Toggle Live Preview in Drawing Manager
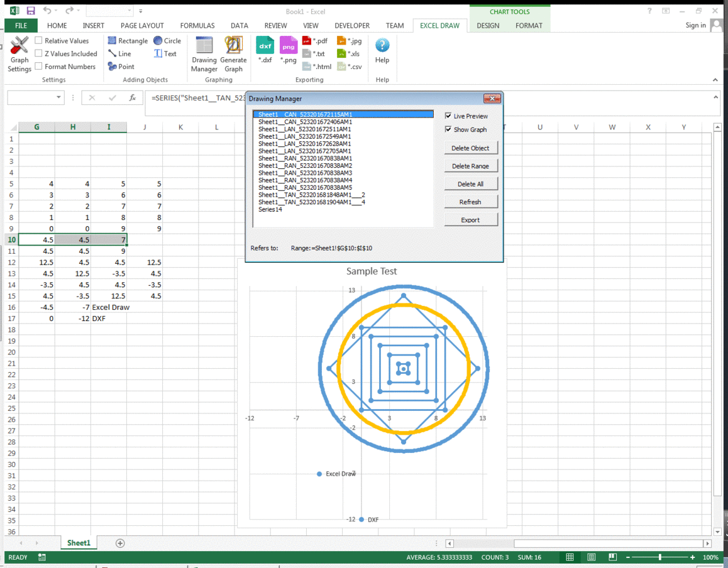 448,116
